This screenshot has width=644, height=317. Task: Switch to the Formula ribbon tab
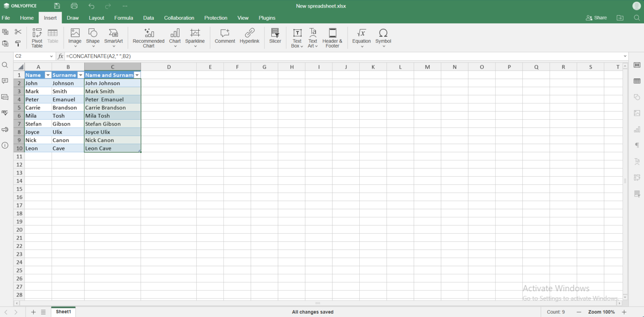click(x=123, y=18)
